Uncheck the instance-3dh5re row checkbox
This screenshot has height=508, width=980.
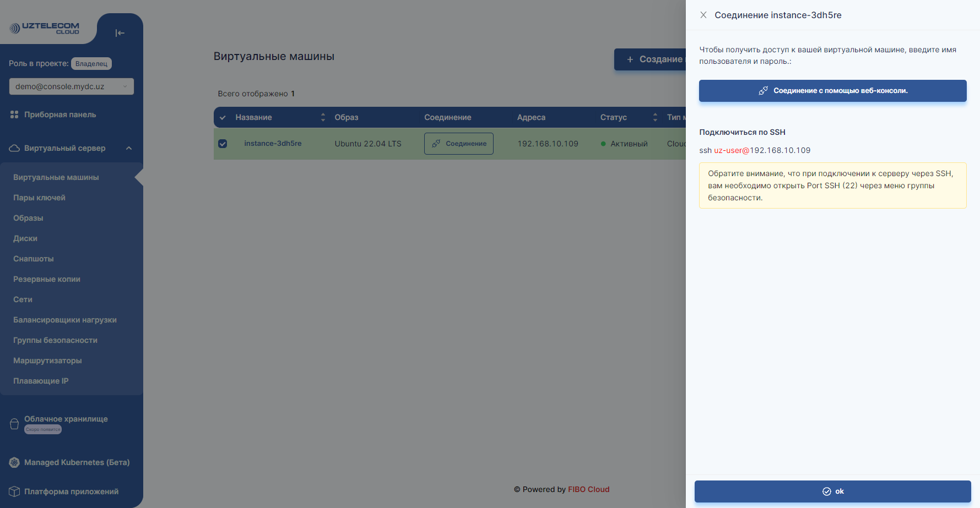point(223,143)
